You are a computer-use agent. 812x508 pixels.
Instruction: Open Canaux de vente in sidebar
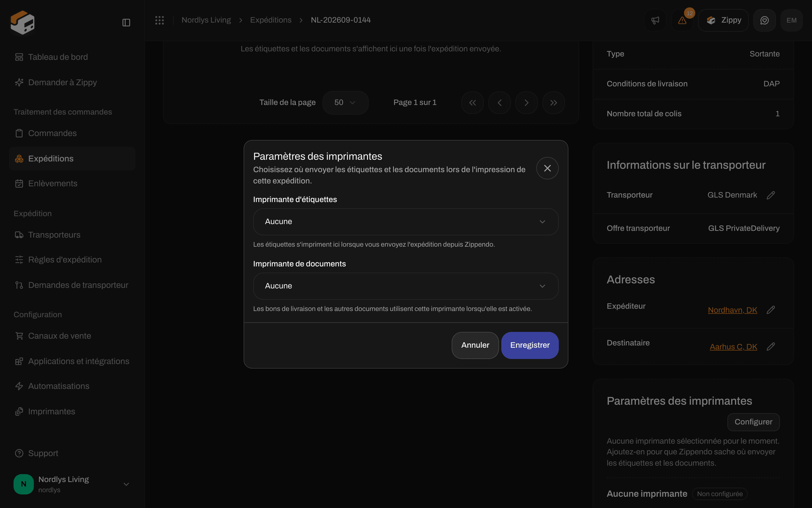click(72, 336)
